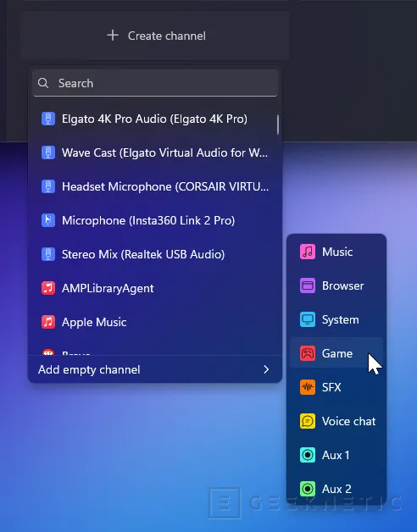Choose Elgato 4K Pro Audio (Elgato 4K Pro)
The height and width of the screenshot is (532, 417).
pyautogui.click(x=155, y=119)
